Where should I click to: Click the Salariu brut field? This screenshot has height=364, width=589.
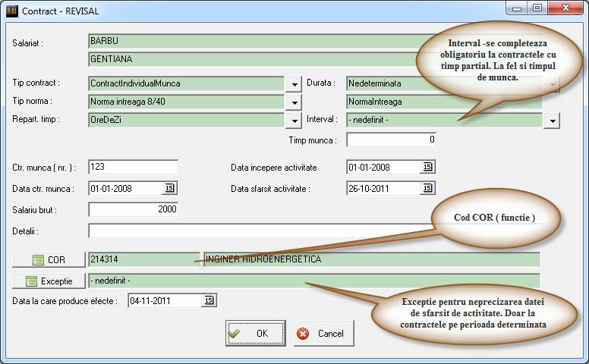pos(133,209)
